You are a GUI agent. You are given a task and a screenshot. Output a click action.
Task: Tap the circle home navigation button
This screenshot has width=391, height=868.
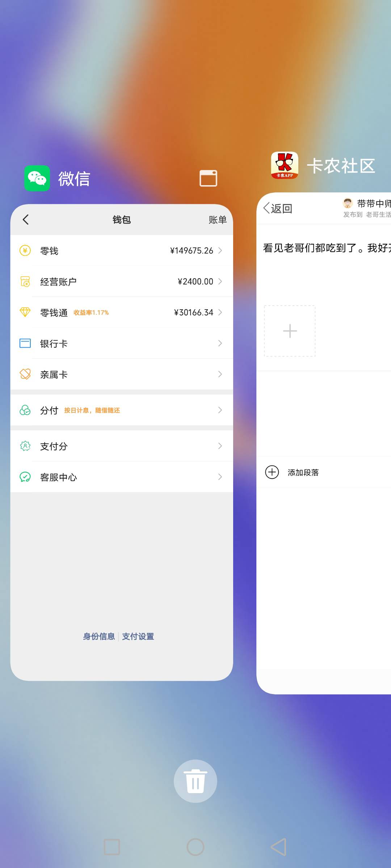pyautogui.click(x=195, y=847)
